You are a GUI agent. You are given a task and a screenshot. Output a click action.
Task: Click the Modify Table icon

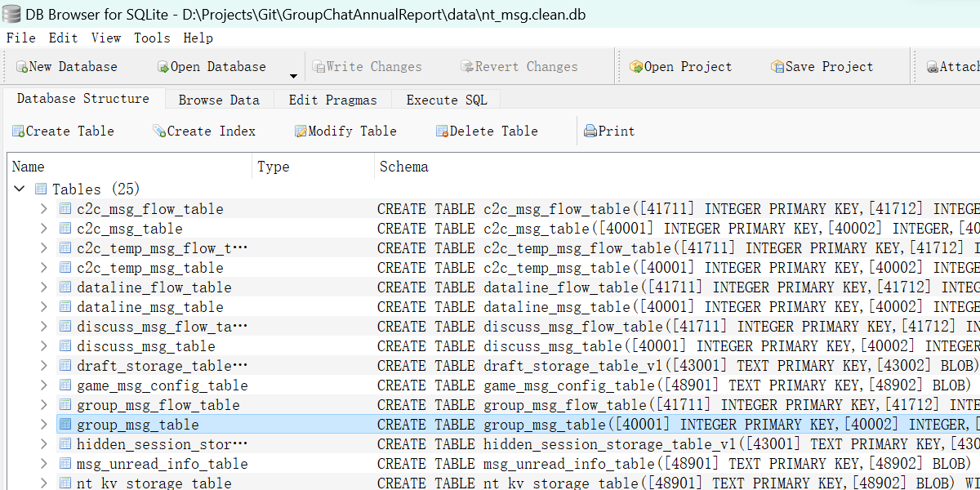click(301, 131)
